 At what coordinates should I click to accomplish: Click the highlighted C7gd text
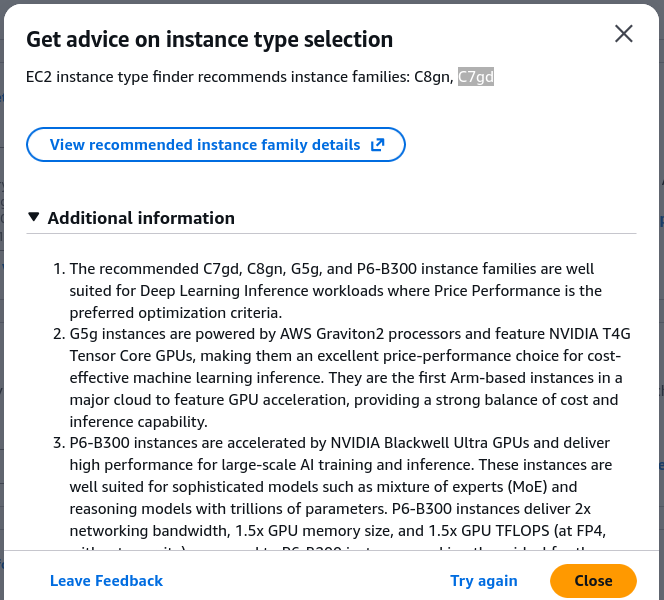tap(476, 77)
